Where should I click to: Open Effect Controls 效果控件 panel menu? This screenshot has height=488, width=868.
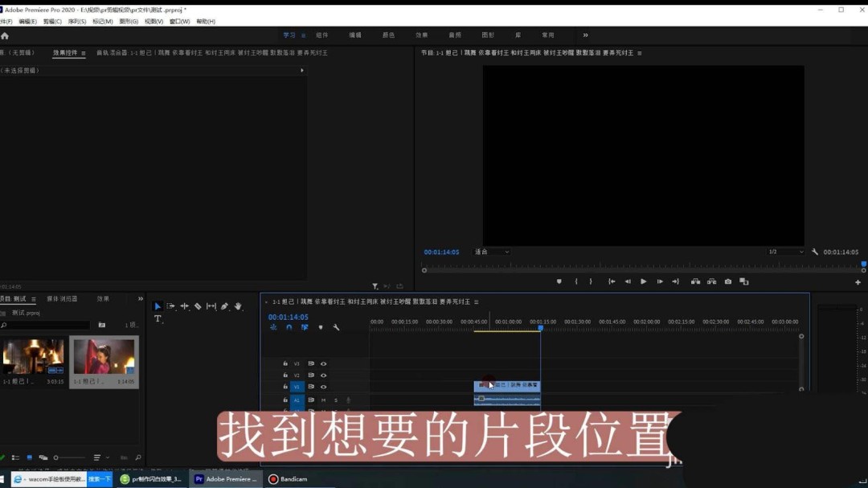[84, 53]
